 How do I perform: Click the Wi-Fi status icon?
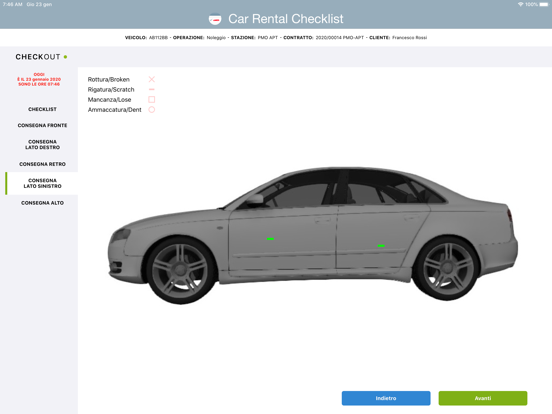point(520,4)
